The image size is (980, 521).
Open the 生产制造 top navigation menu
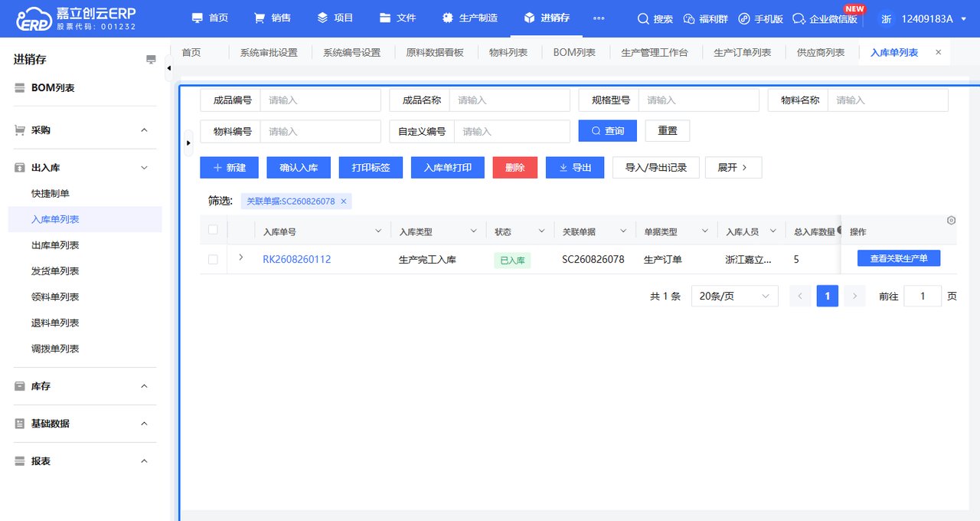470,18
